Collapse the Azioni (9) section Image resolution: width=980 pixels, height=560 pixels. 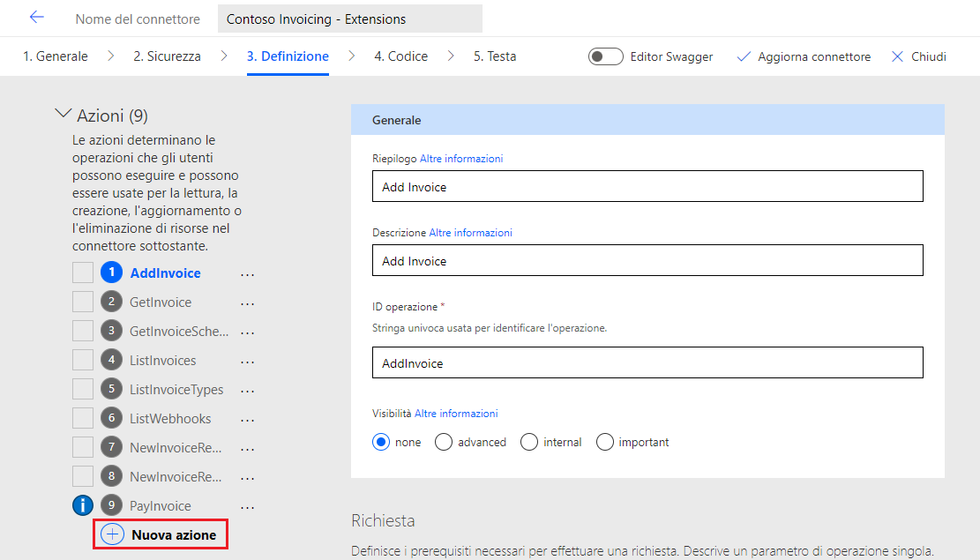click(64, 115)
